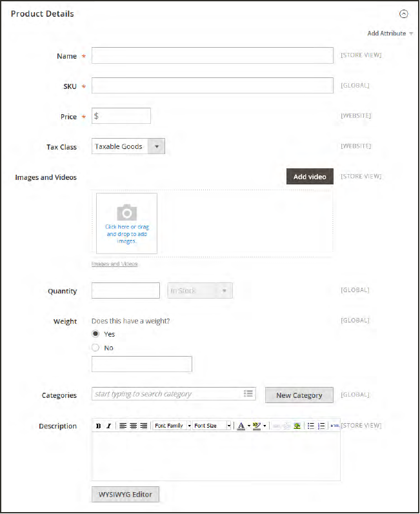Select Yes for product weight
The height and width of the screenshot is (514, 420).
pos(96,334)
